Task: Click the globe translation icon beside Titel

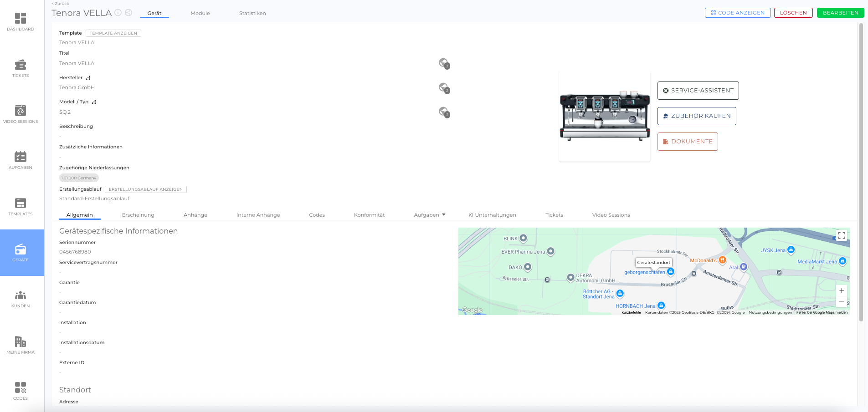Action: tap(444, 63)
